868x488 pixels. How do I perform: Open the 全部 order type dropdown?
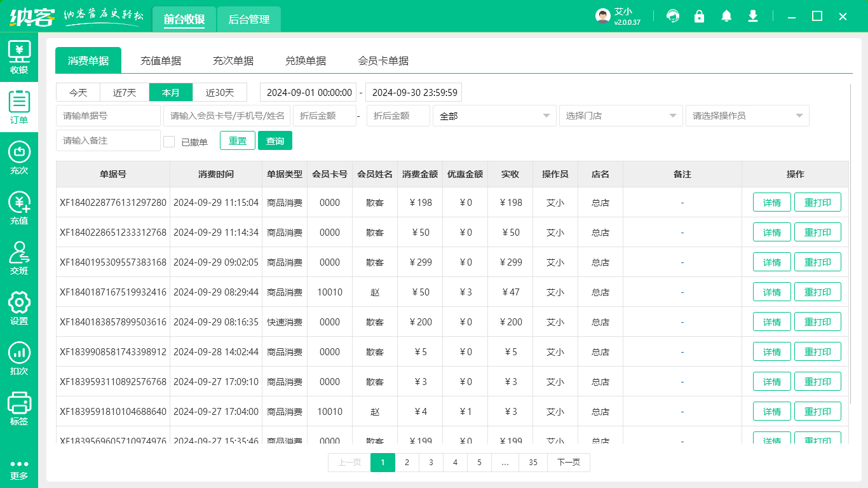[494, 116]
